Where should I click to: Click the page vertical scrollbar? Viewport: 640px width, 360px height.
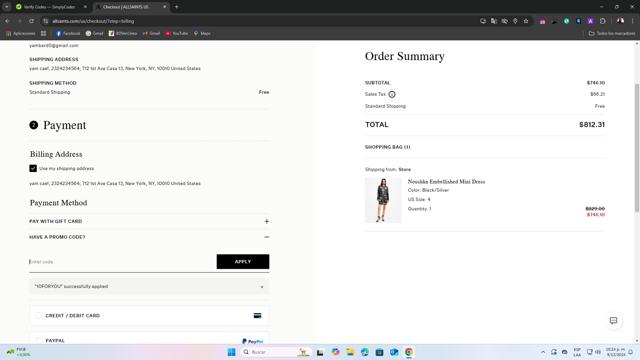click(637, 147)
